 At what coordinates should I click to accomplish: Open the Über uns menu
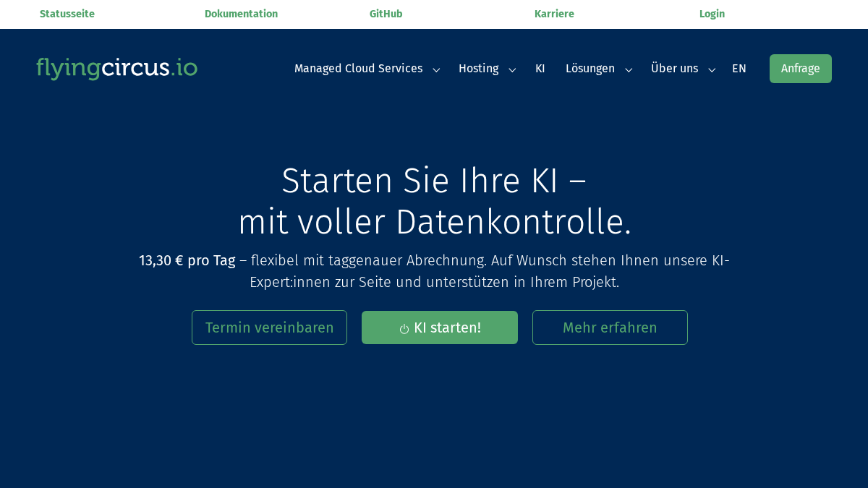pyautogui.click(x=674, y=69)
